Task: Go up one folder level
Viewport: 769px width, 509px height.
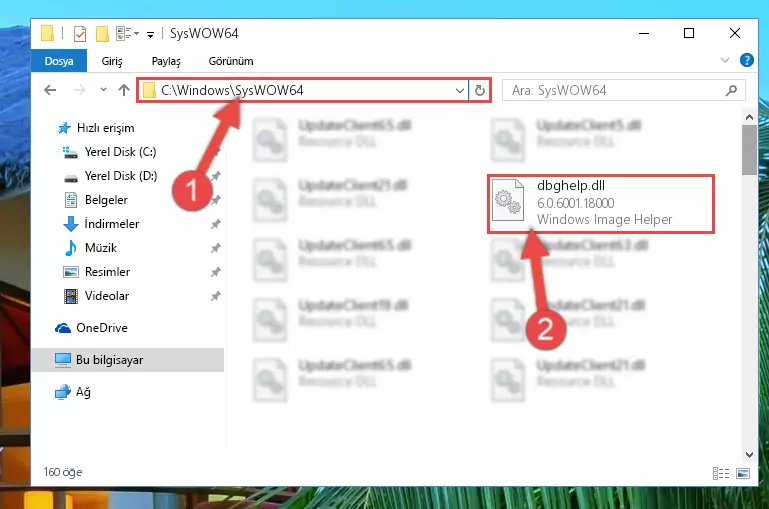Action: point(124,90)
